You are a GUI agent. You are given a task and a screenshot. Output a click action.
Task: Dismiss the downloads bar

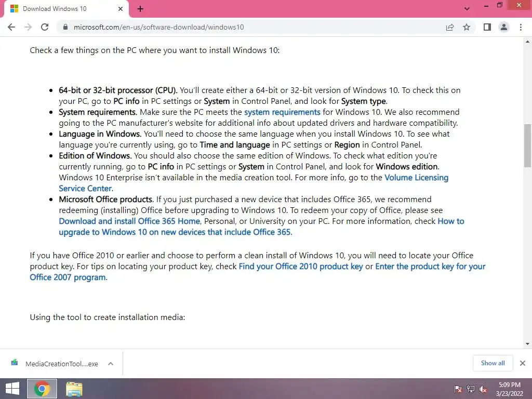point(523,363)
